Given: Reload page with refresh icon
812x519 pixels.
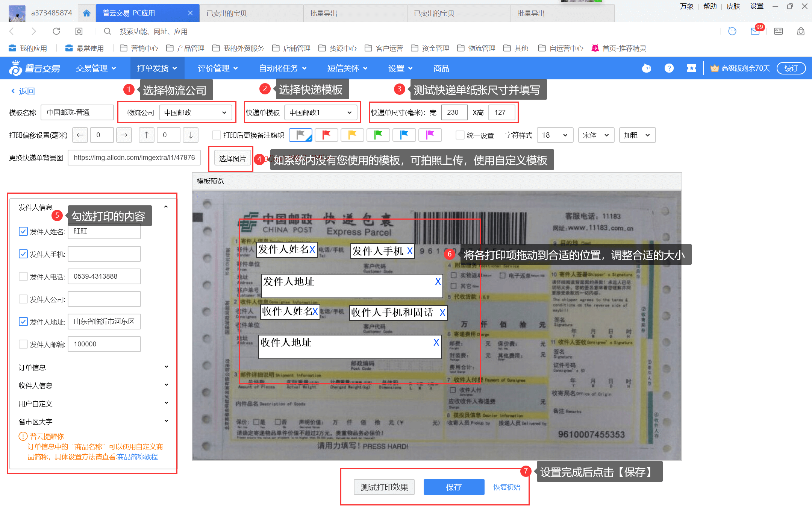Looking at the screenshot, I should pos(56,31).
